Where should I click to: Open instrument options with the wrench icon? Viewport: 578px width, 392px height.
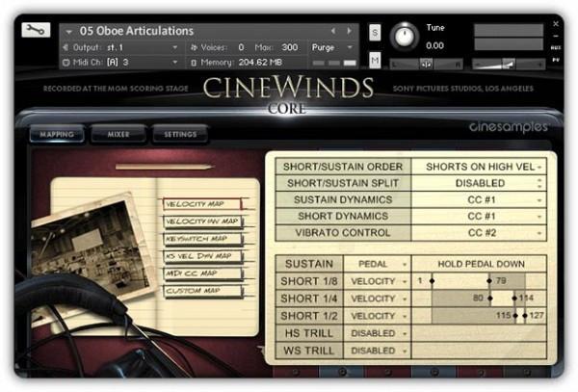point(36,30)
